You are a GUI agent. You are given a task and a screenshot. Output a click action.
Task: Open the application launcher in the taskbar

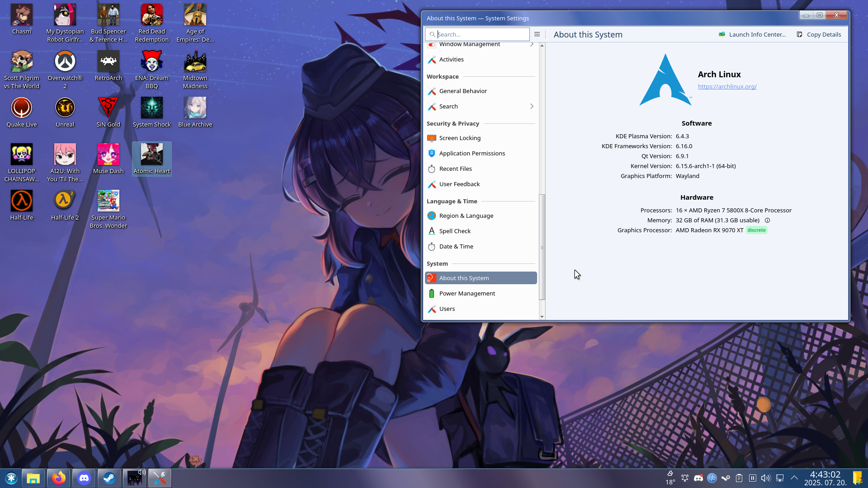click(11, 478)
